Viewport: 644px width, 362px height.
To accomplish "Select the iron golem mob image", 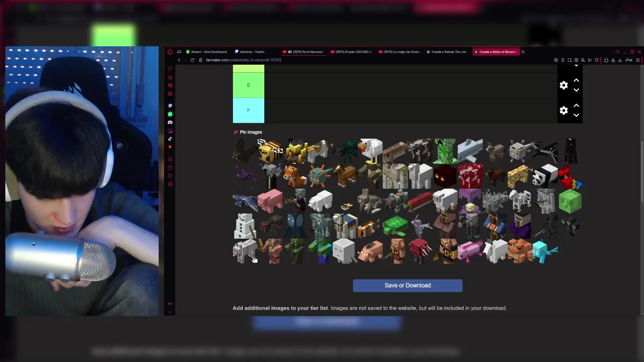I will 395,176.
